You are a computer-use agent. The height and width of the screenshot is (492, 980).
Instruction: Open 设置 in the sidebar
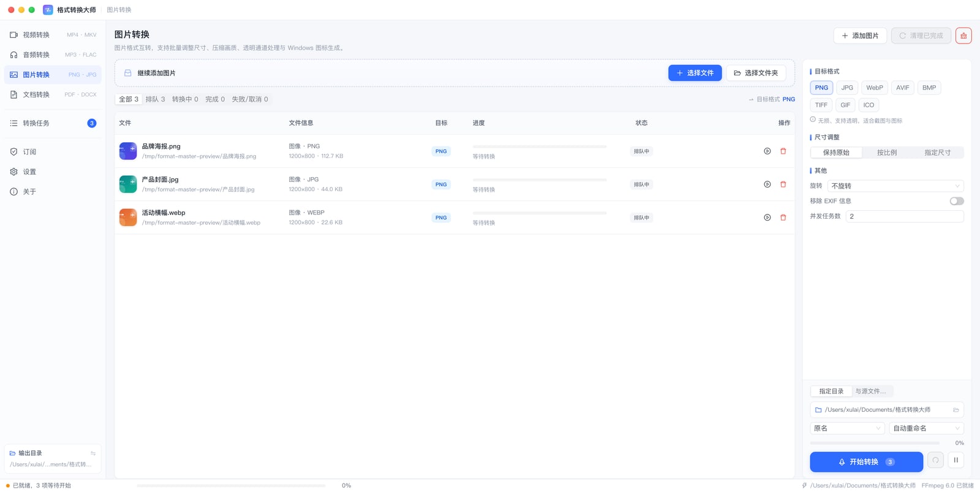[53, 172]
